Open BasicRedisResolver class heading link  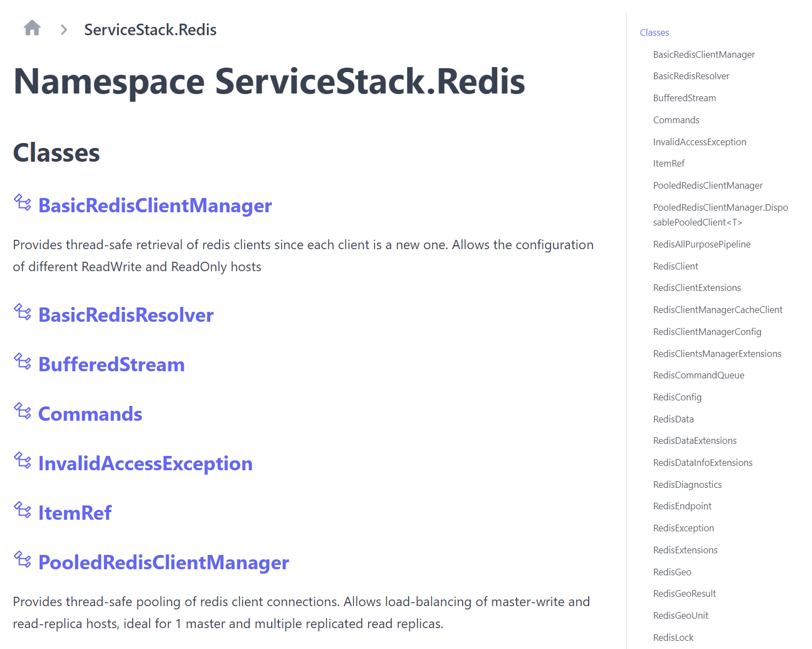click(x=126, y=315)
